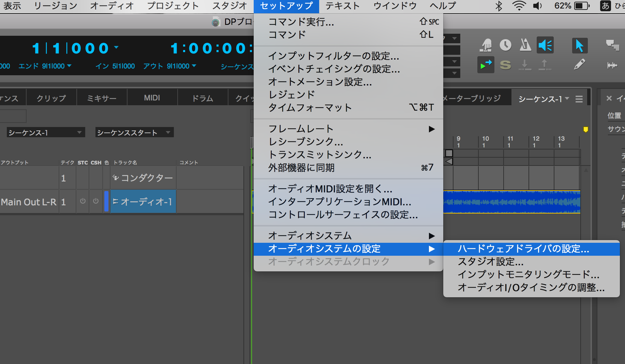Click the waveform icon below the pencil

[612, 65]
